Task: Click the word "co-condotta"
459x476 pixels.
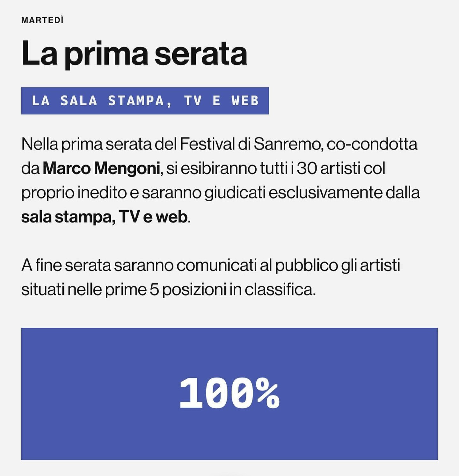Action: (372, 144)
